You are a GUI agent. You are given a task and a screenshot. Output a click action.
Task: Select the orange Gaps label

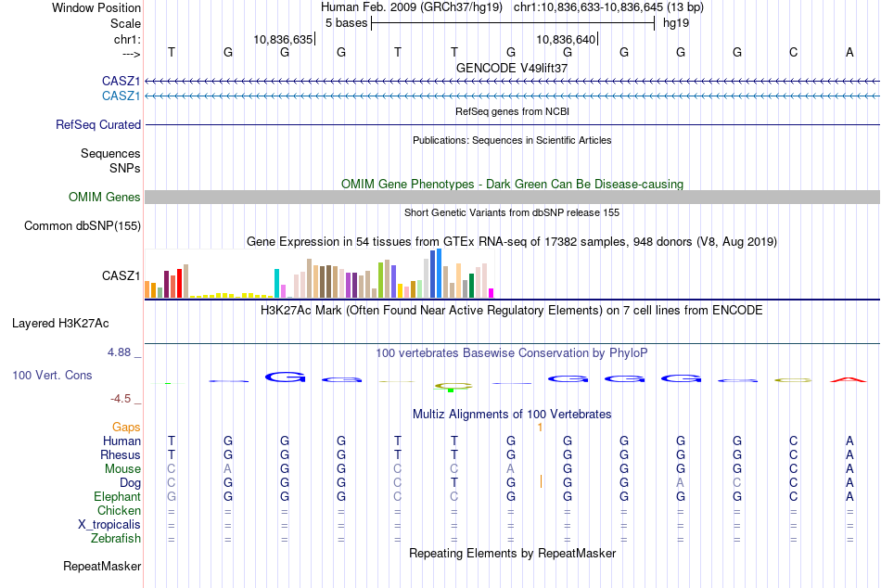[126, 428]
